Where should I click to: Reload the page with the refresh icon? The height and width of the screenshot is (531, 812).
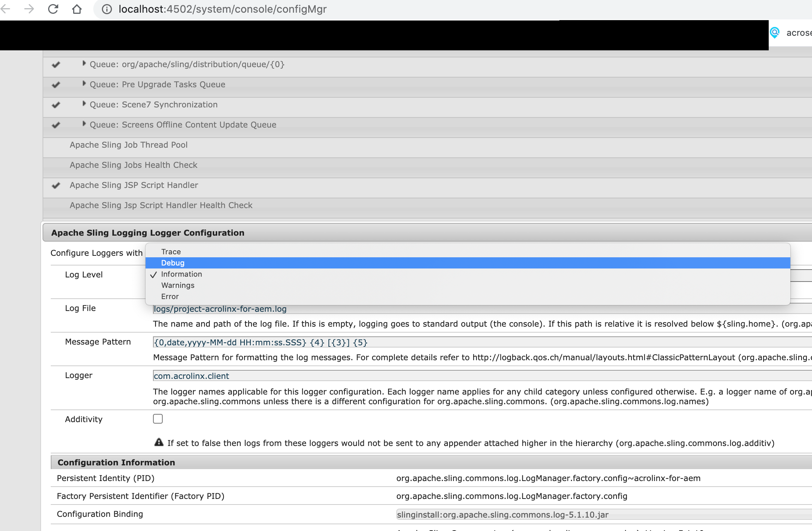click(53, 9)
